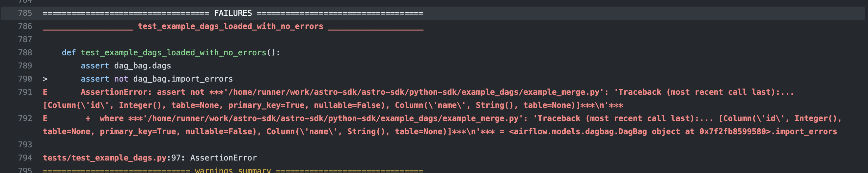Select log line number 793
This screenshot has height=173, width=868.
point(25,144)
